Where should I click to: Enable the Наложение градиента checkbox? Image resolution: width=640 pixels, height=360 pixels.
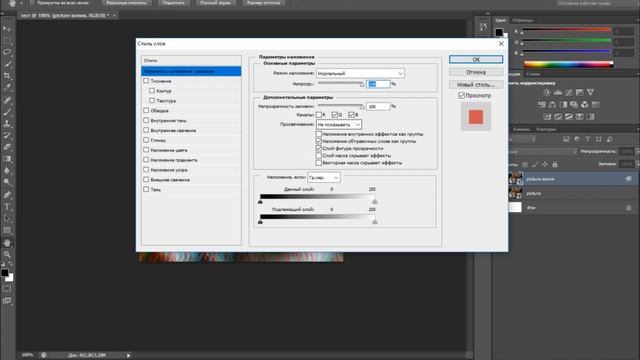point(146,160)
